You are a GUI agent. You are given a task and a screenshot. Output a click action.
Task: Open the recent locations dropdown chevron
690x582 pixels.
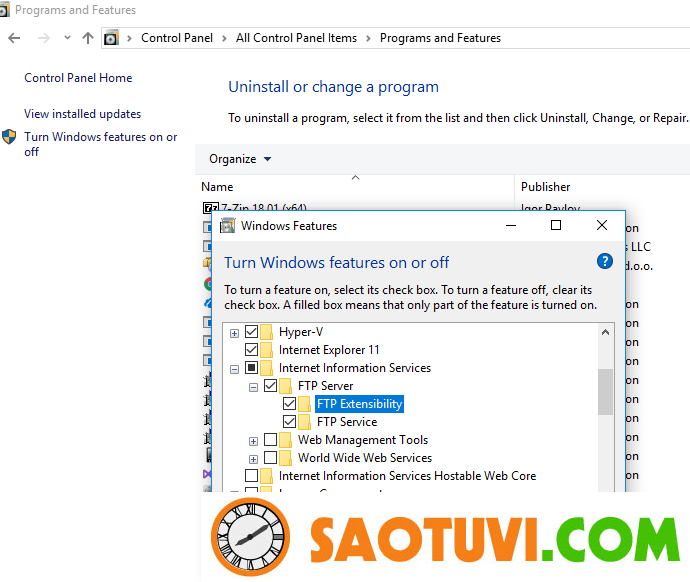click(67, 38)
